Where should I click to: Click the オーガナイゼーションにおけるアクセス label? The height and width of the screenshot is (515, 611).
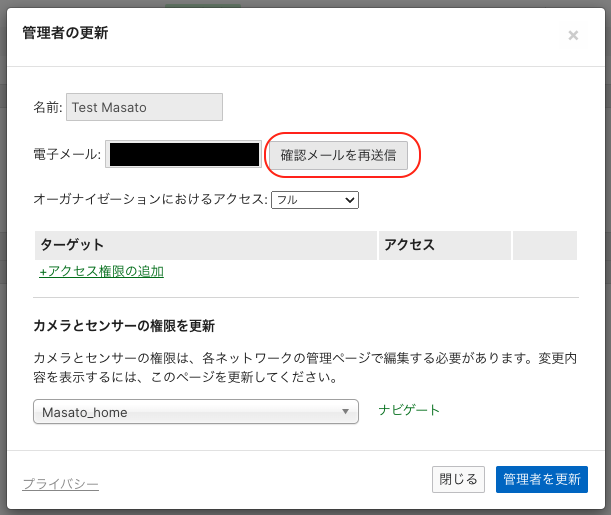[x=151, y=200]
